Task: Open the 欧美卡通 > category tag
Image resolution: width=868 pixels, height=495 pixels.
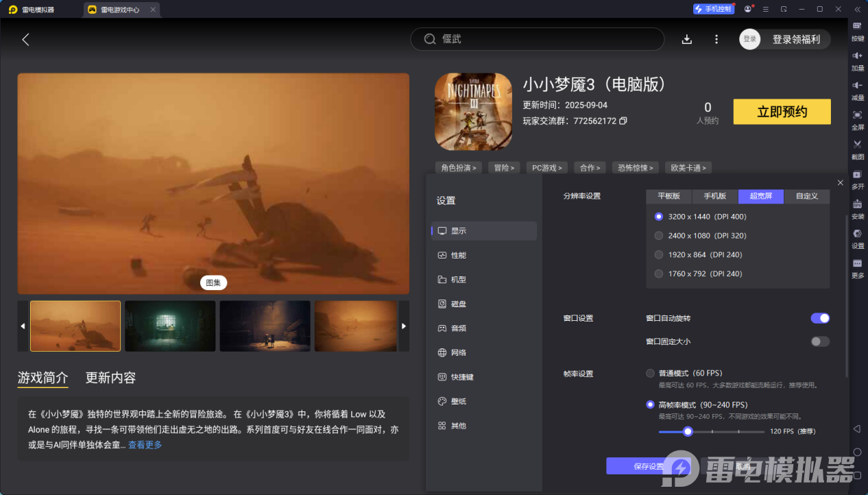Action: pos(688,167)
